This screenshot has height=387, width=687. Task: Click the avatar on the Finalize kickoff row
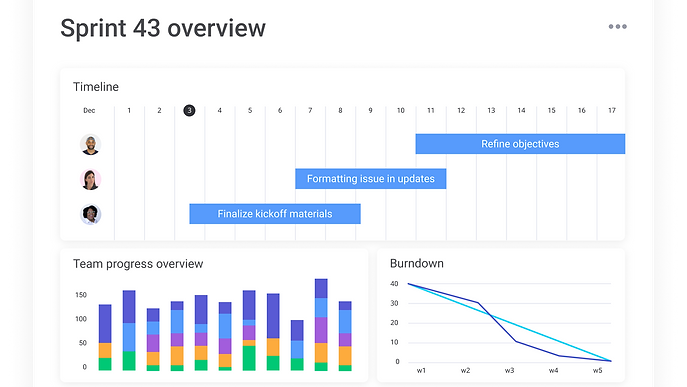coord(91,214)
